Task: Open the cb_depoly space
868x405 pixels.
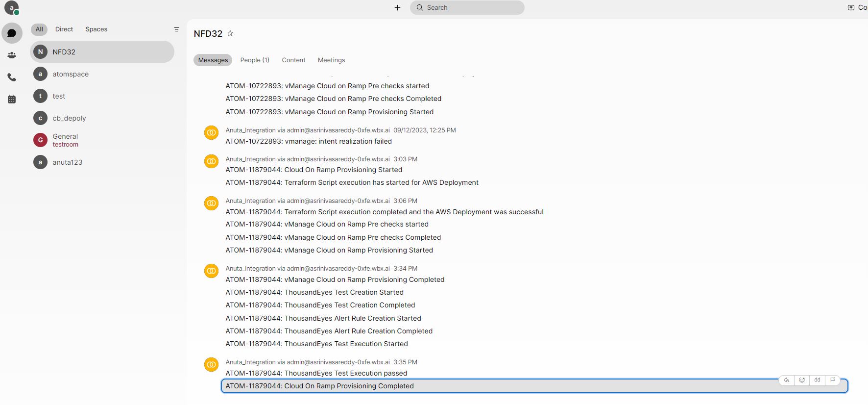Action: 102,118
